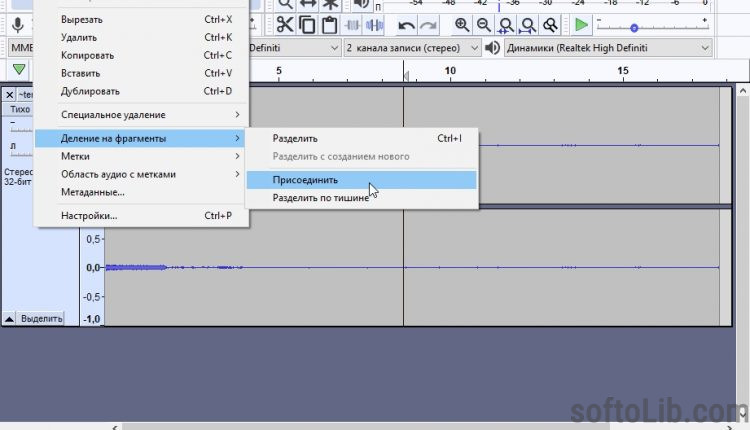The width and height of the screenshot is (750, 430).
Task: Select the Zoom tool magnifier
Action: click(x=286, y=4)
